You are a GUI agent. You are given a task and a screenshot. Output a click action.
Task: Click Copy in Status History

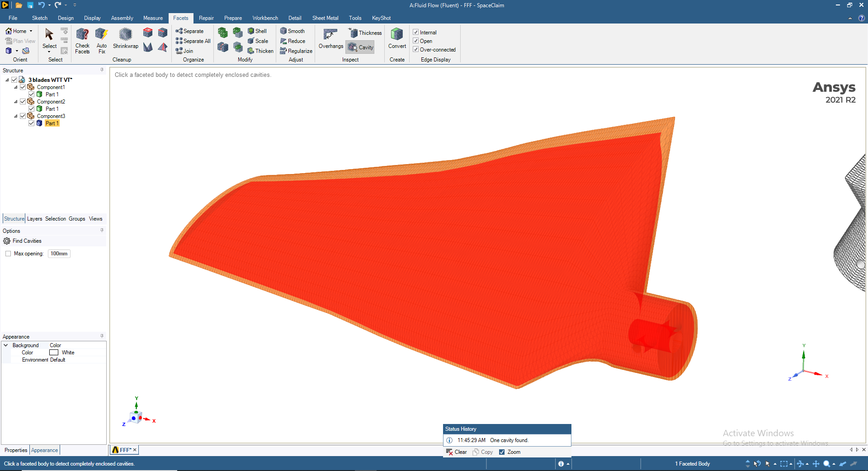(483, 452)
